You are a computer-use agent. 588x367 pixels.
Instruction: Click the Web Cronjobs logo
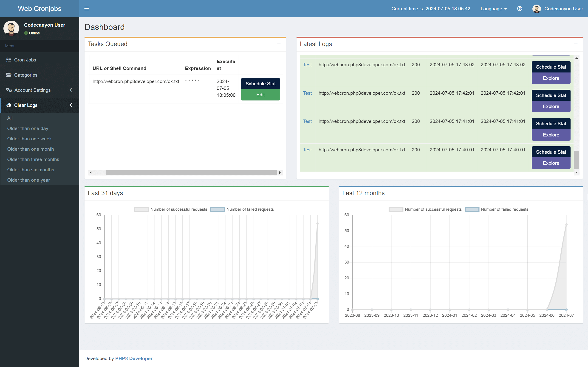coord(39,8)
